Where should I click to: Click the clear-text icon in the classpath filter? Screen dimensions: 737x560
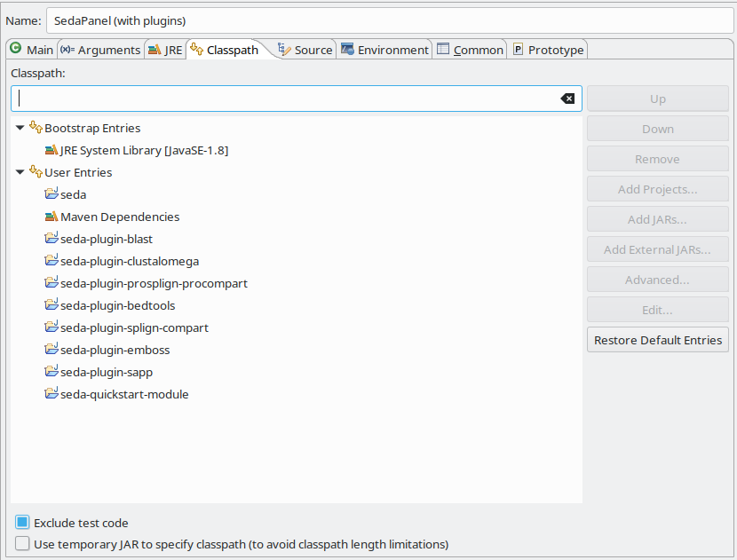pyautogui.click(x=567, y=99)
